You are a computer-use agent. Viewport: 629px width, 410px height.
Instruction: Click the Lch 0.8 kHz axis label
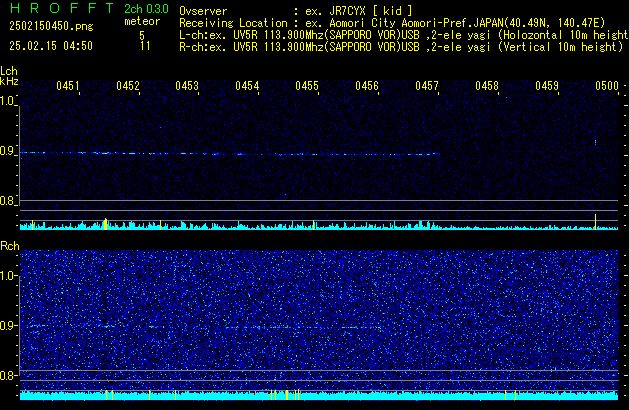click(7, 201)
